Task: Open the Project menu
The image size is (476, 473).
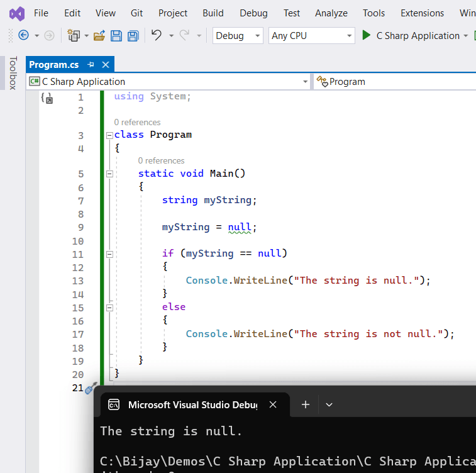Action: click(x=173, y=13)
